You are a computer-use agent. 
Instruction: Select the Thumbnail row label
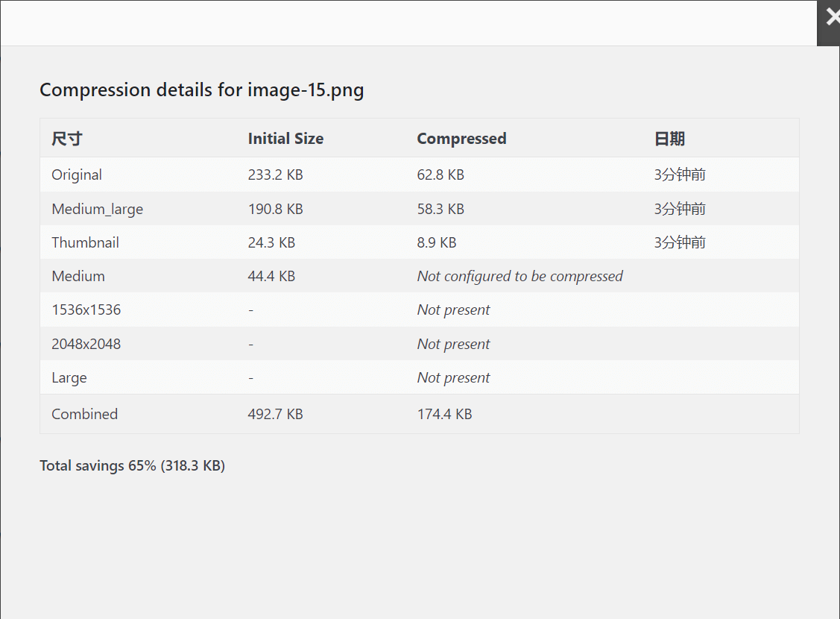tap(85, 243)
